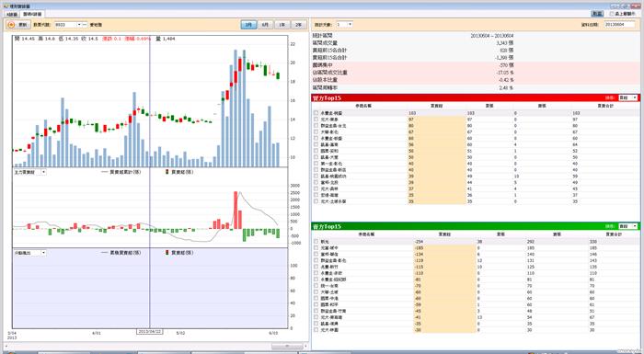Click the total 330 in first seller row
The height and width of the screenshot is (354, 644).
593,242
